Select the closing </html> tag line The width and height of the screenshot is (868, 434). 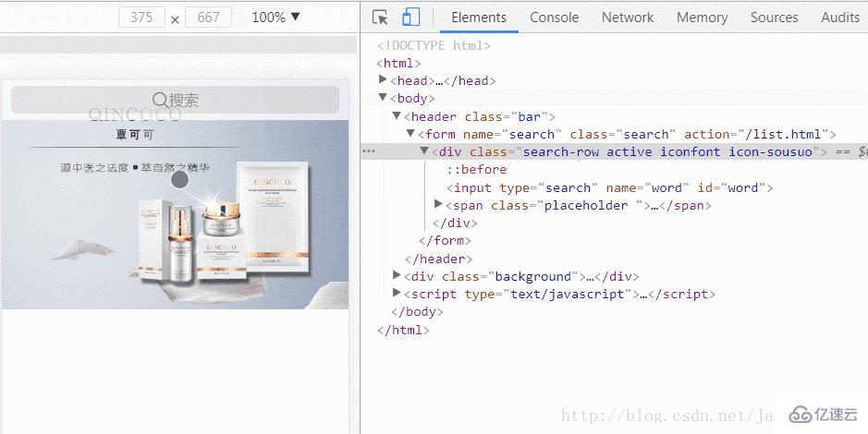tap(403, 330)
